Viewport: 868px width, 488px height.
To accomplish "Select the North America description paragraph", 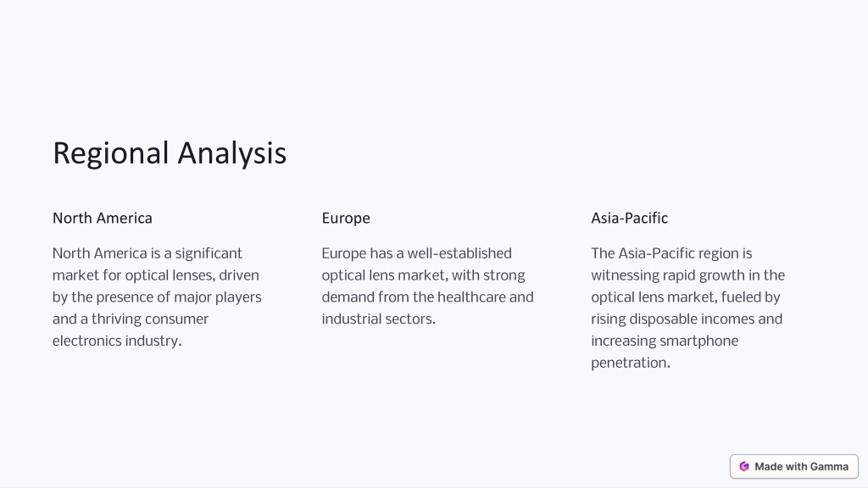I will pos(157,297).
